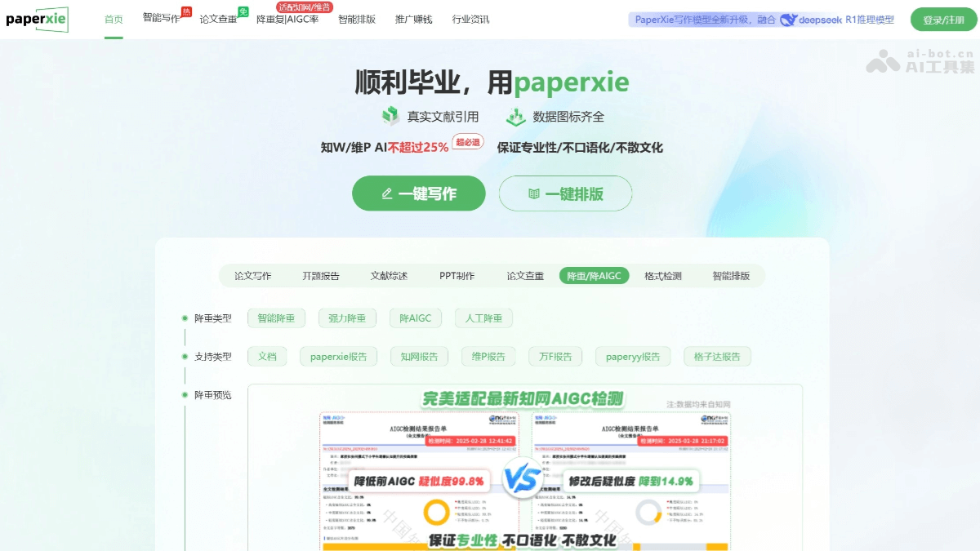Image resolution: width=980 pixels, height=551 pixels.
Task: Click the book icon on 一键排版 button
Action: (536, 193)
